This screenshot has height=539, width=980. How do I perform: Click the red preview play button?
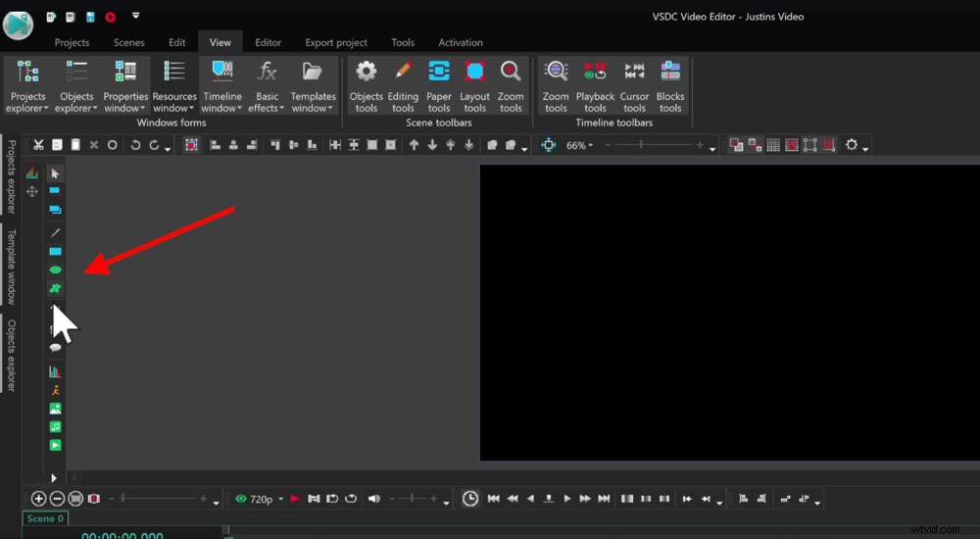pyautogui.click(x=295, y=499)
